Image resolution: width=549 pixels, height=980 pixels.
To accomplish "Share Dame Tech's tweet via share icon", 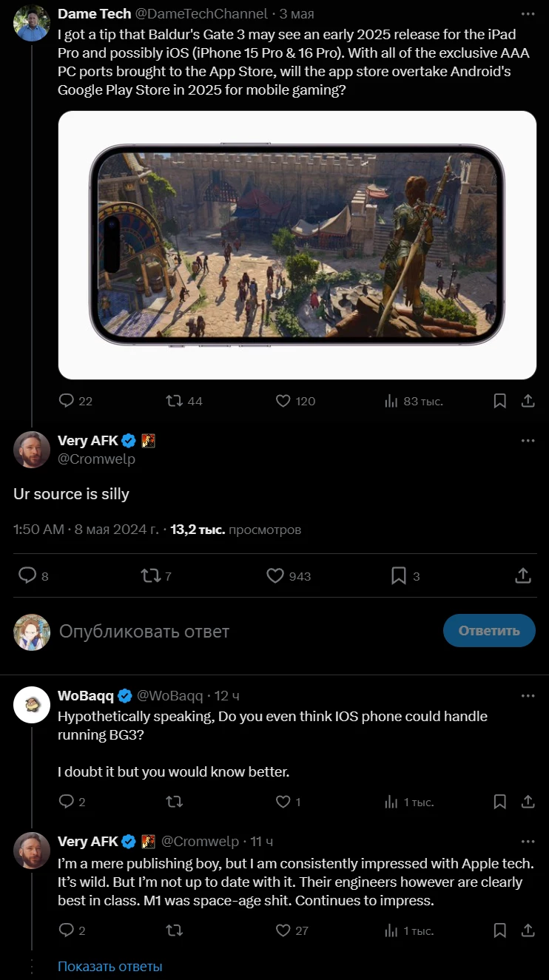I will [x=528, y=401].
